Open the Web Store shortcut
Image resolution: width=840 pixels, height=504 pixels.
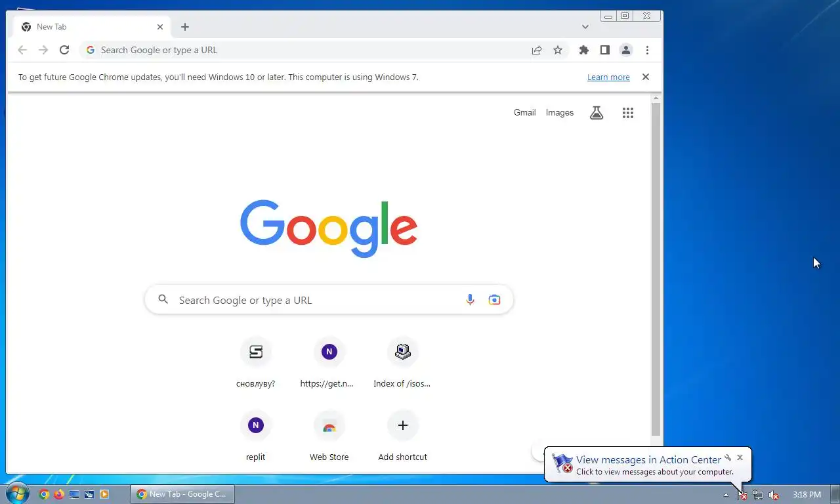pos(329,436)
